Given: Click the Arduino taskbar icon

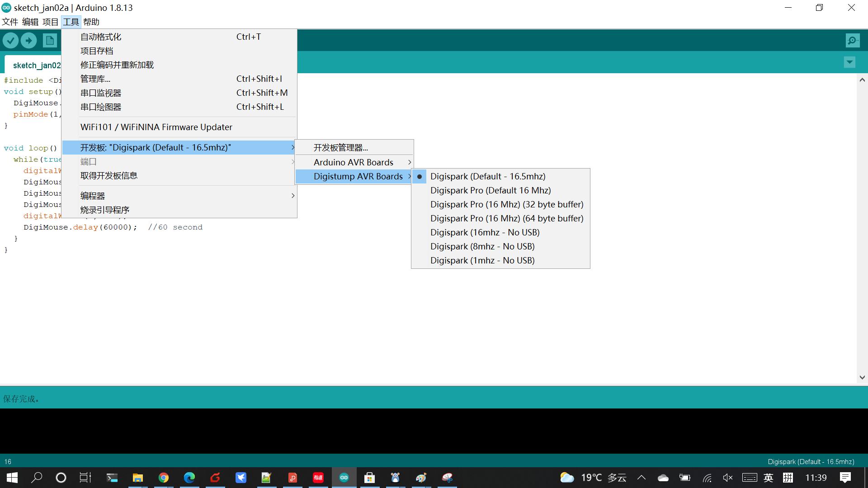Looking at the screenshot, I should (344, 478).
